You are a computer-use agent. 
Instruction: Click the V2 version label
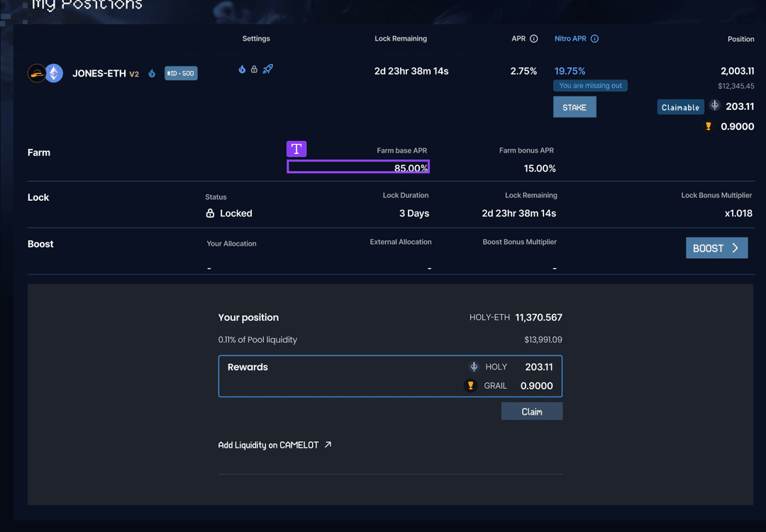coord(134,74)
